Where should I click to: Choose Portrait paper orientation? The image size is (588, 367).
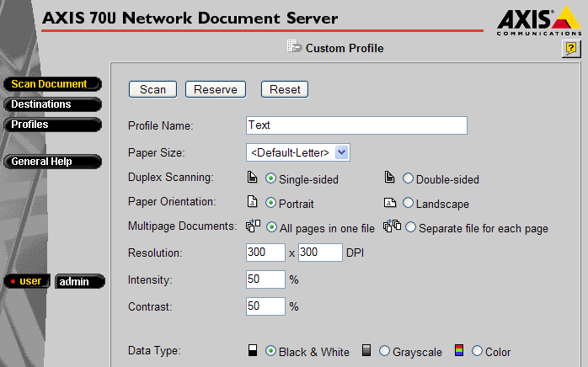tap(270, 203)
